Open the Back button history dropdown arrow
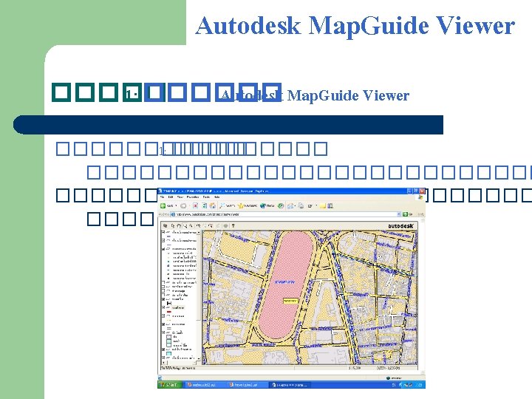Image resolution: width=532 pixels, height=399 pixels. pos(176,205)
